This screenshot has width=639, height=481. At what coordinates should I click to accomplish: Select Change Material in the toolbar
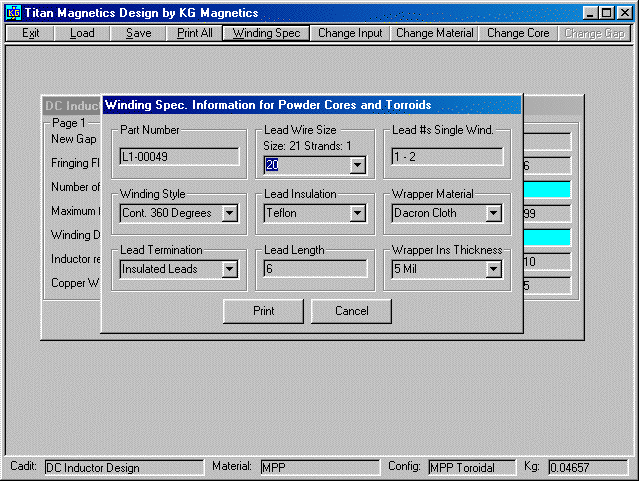434,33
